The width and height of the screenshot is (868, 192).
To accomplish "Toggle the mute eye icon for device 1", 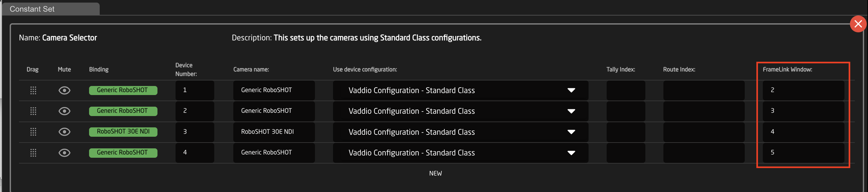I will [64, 91].
